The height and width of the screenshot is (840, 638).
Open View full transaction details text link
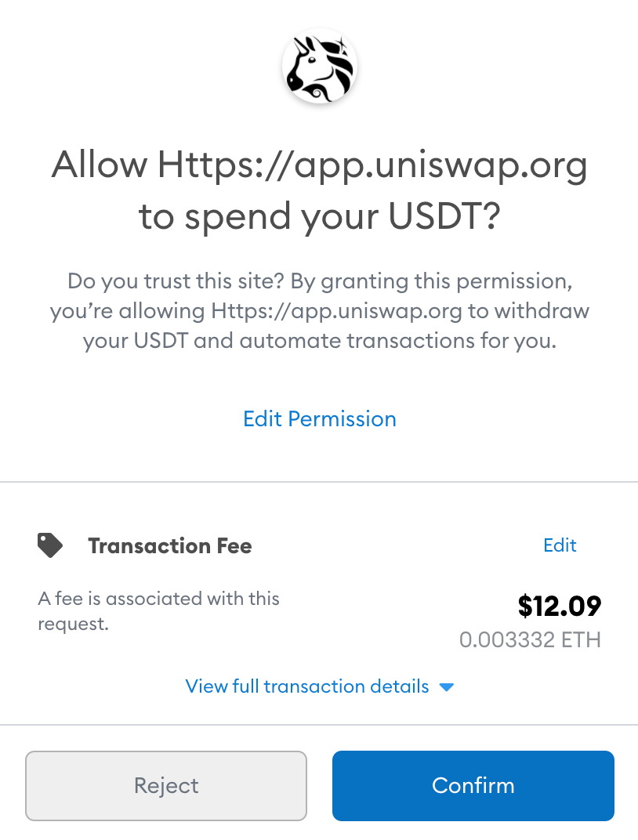click(x=307, y=686)
